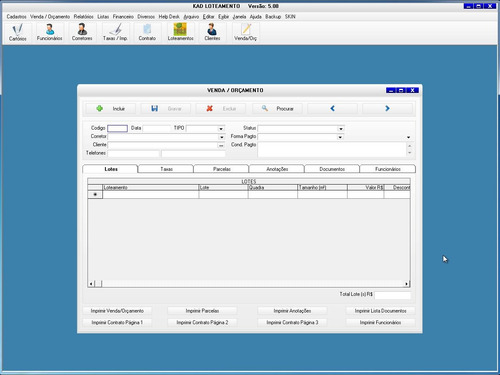Screen dimensions: 500x375
Task: Click Imprimir Lista Documentos button
Action: 381,311
